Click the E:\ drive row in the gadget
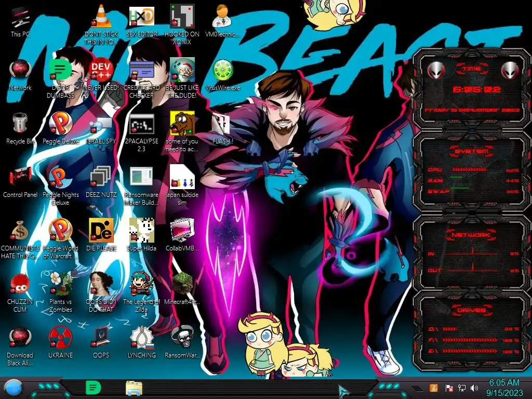This screenshot has height=399, width=532. coord(473,351)
